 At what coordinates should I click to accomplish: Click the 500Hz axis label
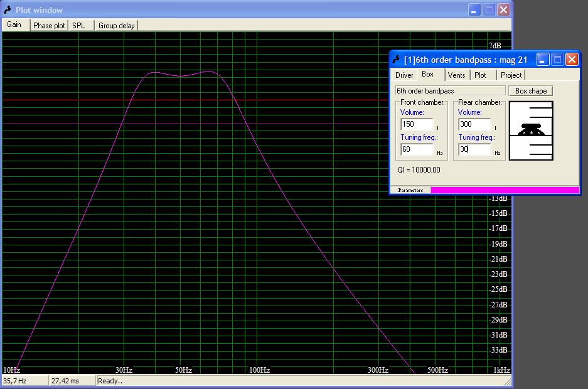437,370
